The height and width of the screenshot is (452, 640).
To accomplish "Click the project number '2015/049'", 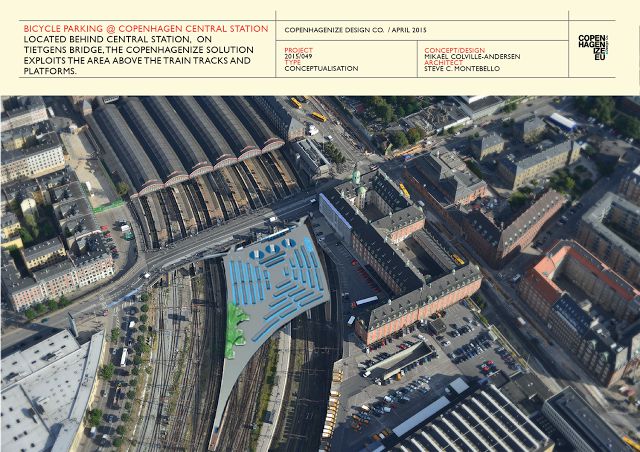I will tap(298, 56).
